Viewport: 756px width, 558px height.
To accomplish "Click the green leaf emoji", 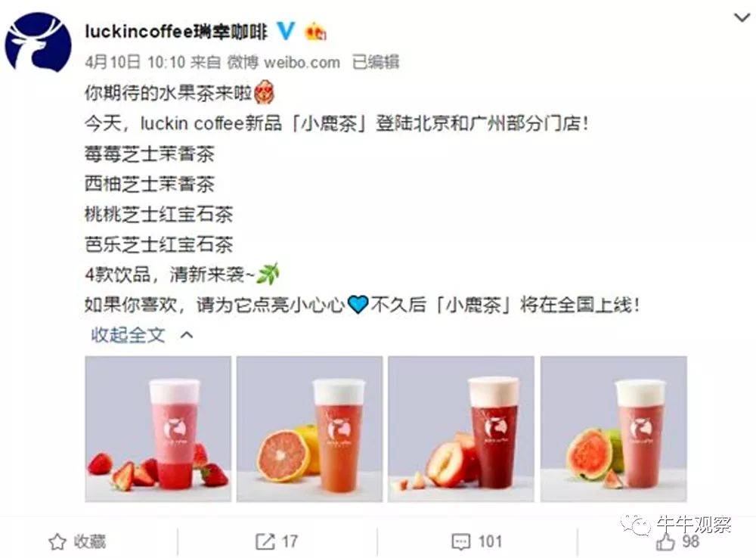I will click(268, 274).
